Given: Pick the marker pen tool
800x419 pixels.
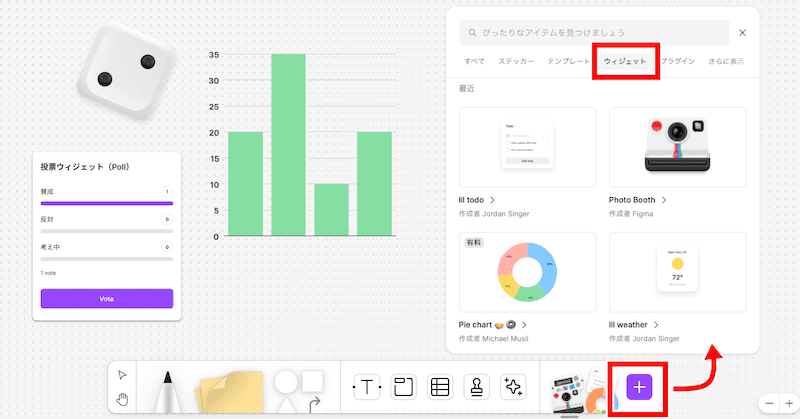Looking at the screenshot, I should (x=166, y=392).
